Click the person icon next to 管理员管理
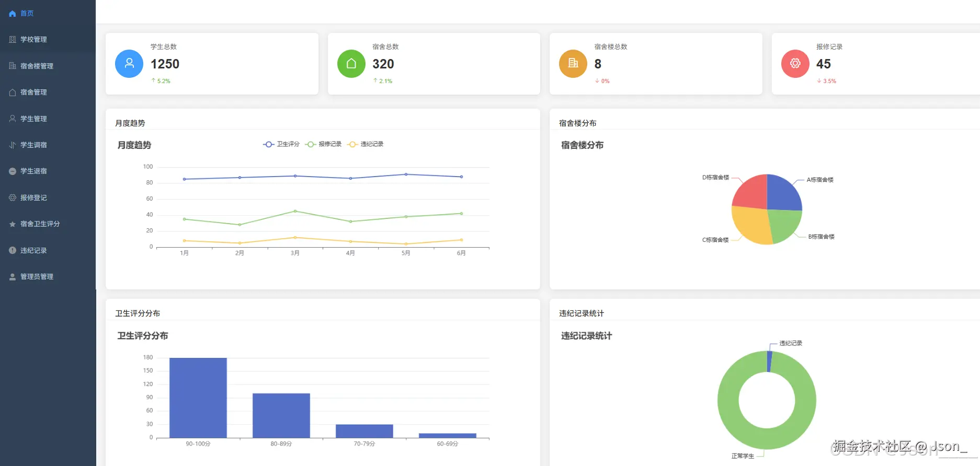This screenshot has width=980, height=466. click(x=13, y=277)
